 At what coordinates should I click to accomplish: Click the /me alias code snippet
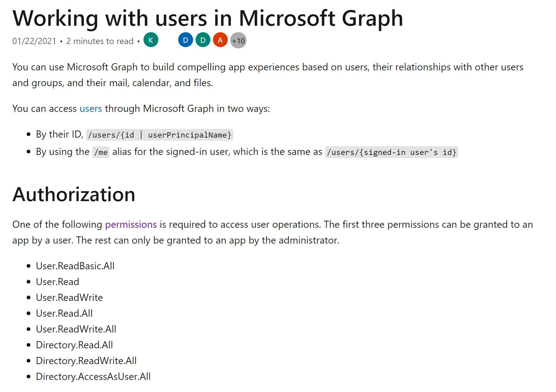pos(101,152)
